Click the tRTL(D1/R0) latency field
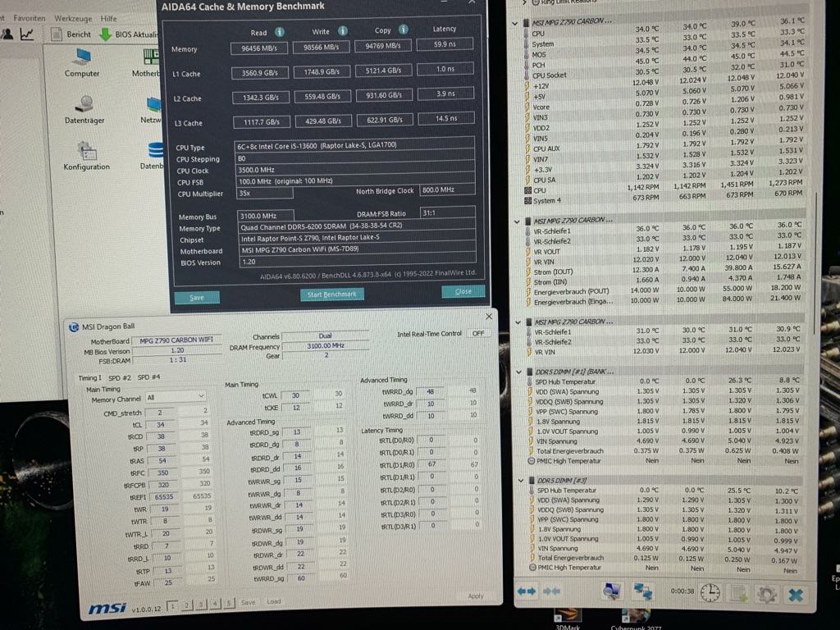 [x=431, y=464]
